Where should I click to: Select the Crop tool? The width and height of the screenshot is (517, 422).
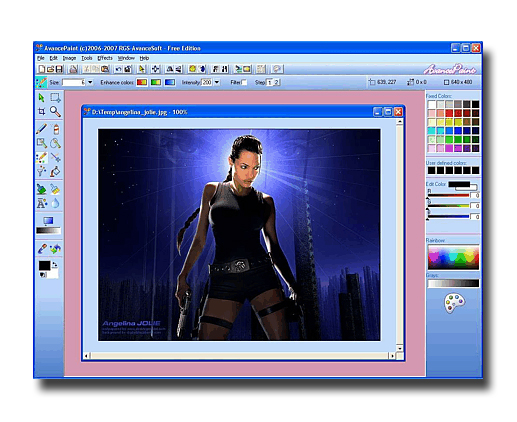tap(41, 111)
